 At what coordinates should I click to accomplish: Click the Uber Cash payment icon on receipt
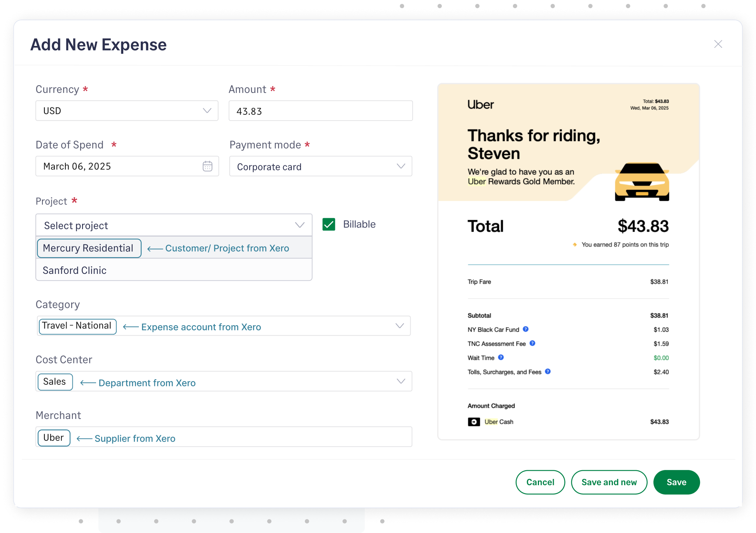pyautogui.click(x=474, y=422)
